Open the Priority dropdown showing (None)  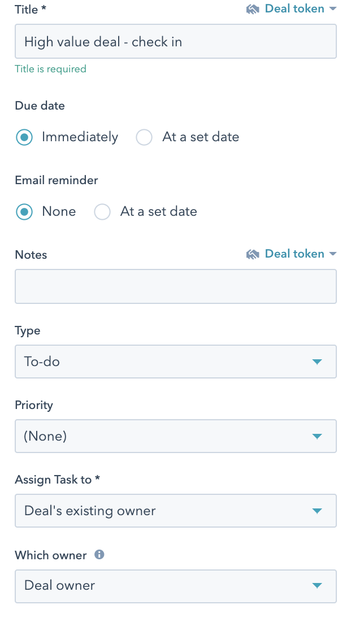click(x=170, y=436)
